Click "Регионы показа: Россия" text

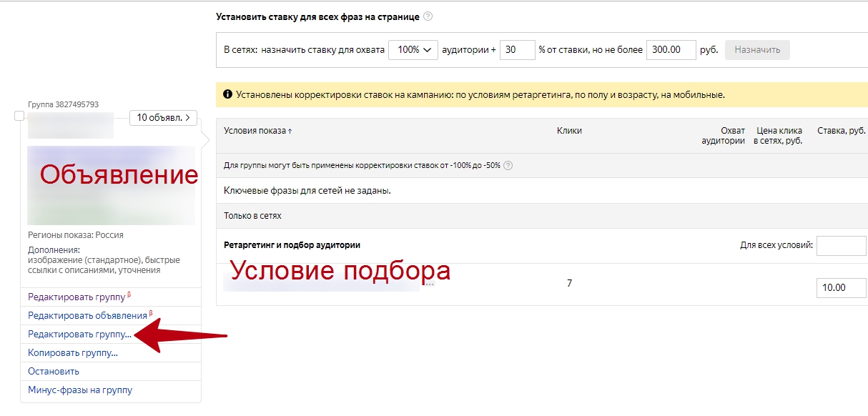pyautogui.click(x=76, y=235)
